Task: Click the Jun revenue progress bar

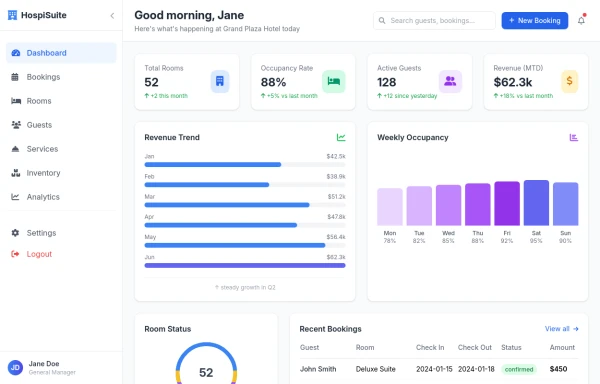Action: tap(245, 265)
